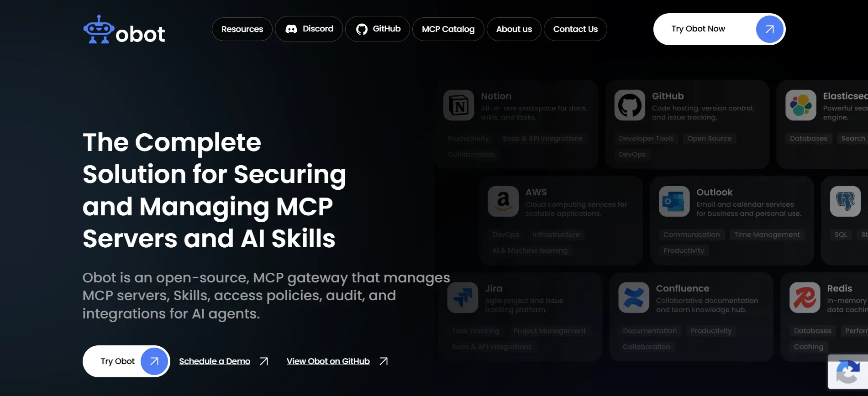The height and width of the screenshot is (396, 868).
Task: Click the Notion app icon
Action: [459, 105]
